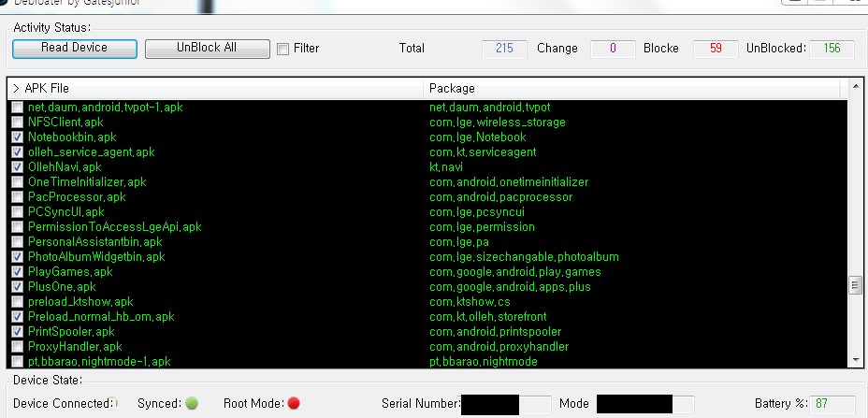Click the UnBlock All button
The width and height of the screenshot is (868, 418).
tap(207, 49)
